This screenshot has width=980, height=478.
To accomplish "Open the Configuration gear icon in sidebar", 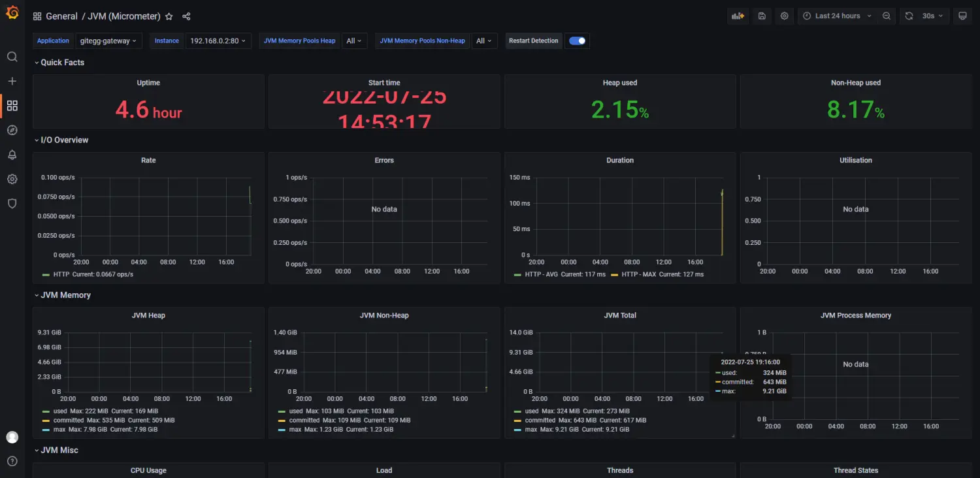I will click(12, 179).
